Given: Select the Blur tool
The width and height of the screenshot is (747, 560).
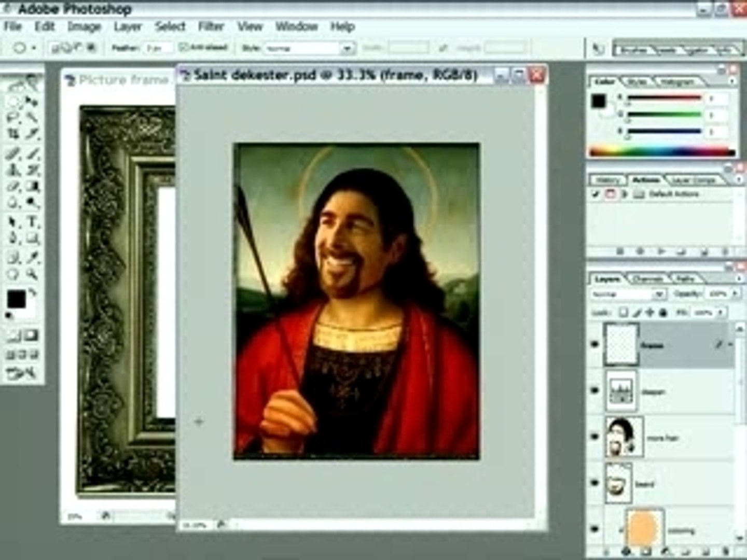Looking at the screenshot, I should coord(13,203).
